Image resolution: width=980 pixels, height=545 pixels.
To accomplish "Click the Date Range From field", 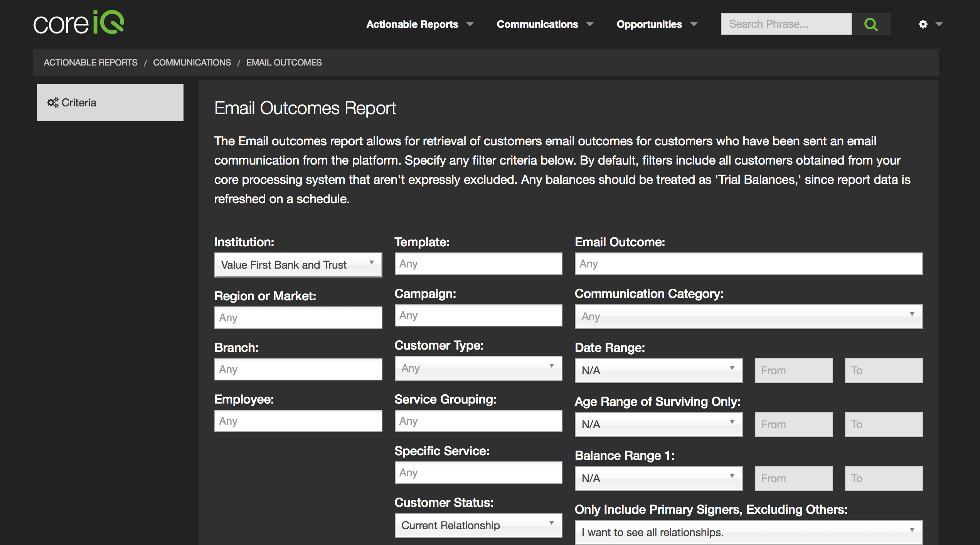I will [x=793, y=370].
